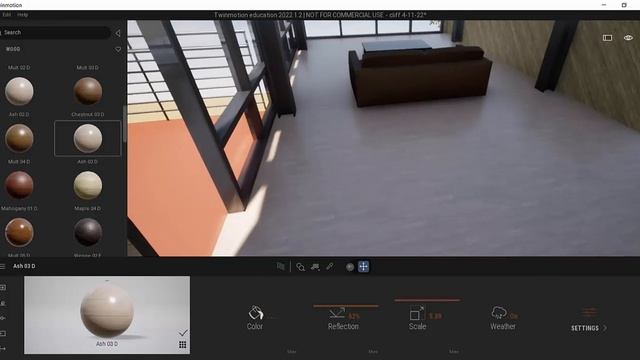This screenshot has height=360, width=640.
Task: Open the Edit menu
Action: [x=7, y=15]
